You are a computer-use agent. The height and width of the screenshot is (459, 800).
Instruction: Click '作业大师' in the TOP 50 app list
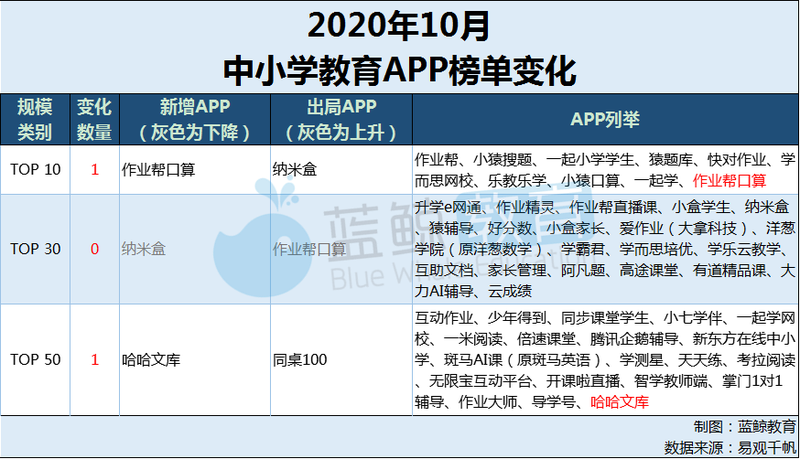(488, 402)
